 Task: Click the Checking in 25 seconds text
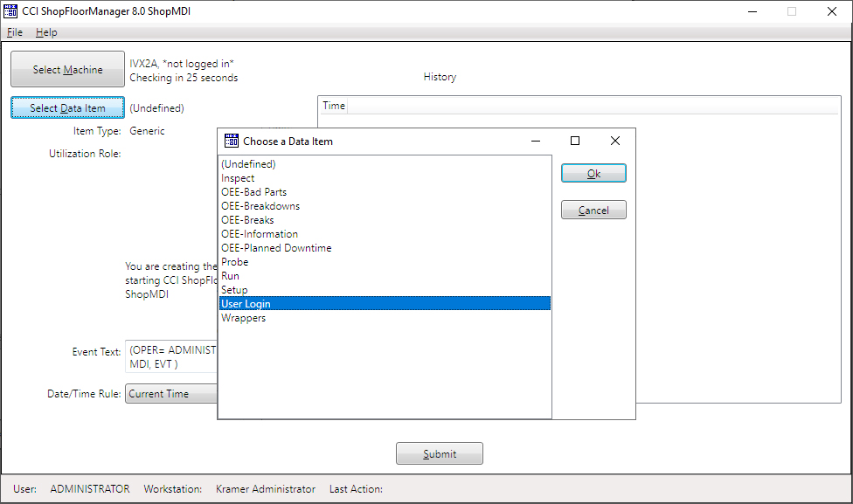click(x=184, y=78)
